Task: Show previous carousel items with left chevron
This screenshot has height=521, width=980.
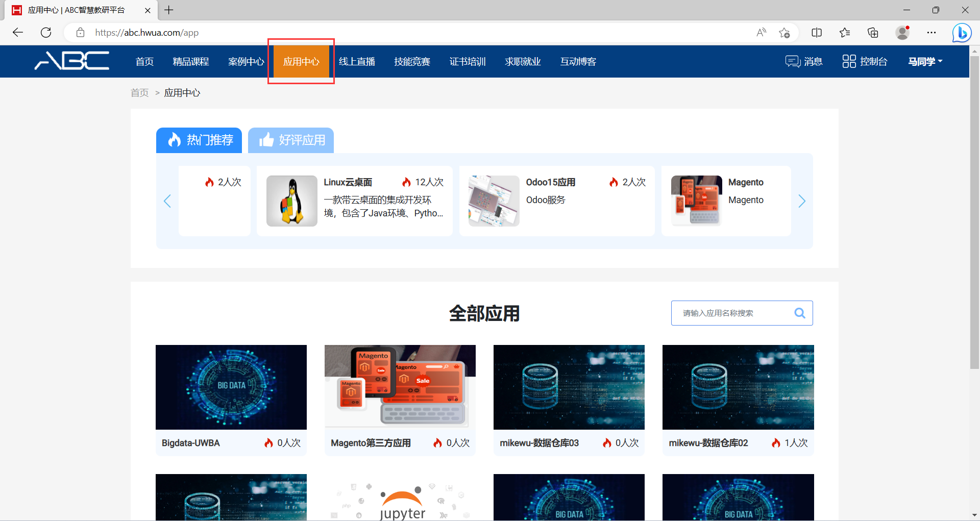Action: (167, 201)
